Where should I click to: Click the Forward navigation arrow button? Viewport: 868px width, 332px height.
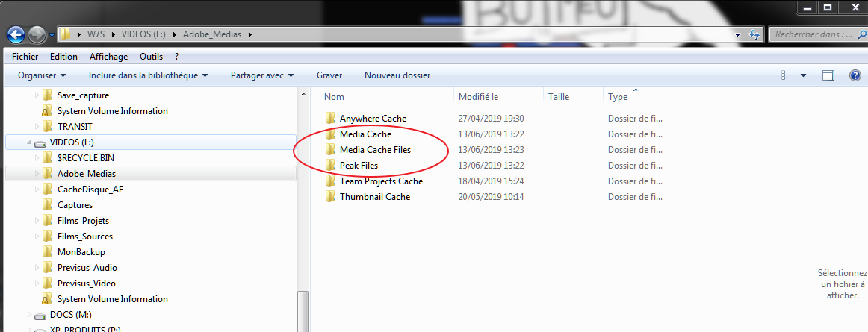pyautogui.click(x=37, y=34)
